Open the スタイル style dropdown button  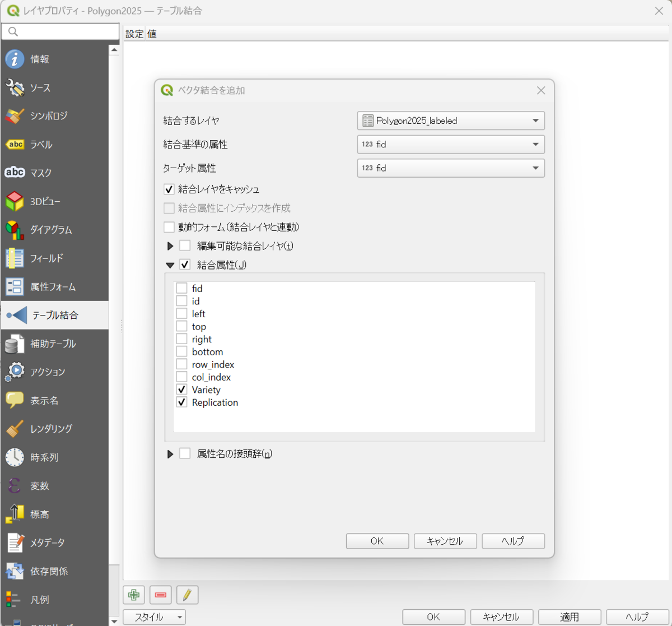pos(154,617)
